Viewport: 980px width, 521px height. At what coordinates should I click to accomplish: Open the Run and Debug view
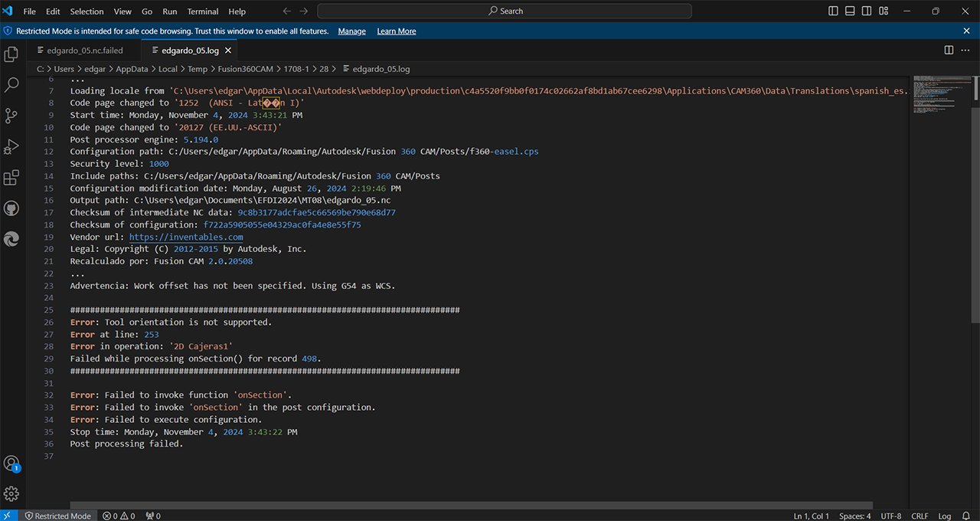tap(11, 146)
